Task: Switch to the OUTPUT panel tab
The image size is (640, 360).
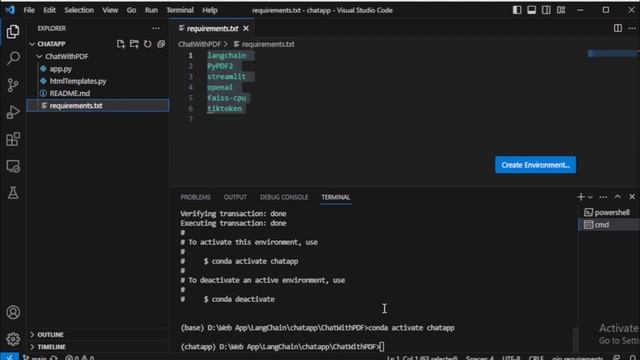Action: pos(235,197)
